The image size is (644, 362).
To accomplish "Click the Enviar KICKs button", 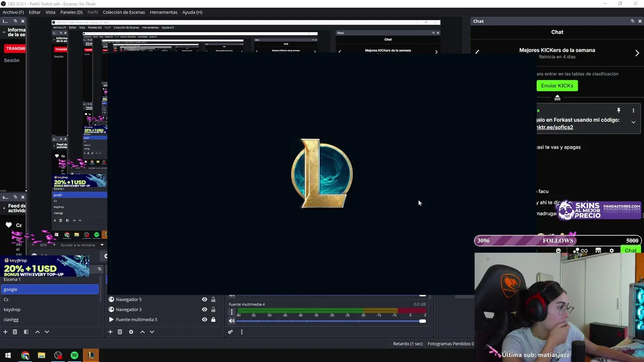I will coord(557,86).
